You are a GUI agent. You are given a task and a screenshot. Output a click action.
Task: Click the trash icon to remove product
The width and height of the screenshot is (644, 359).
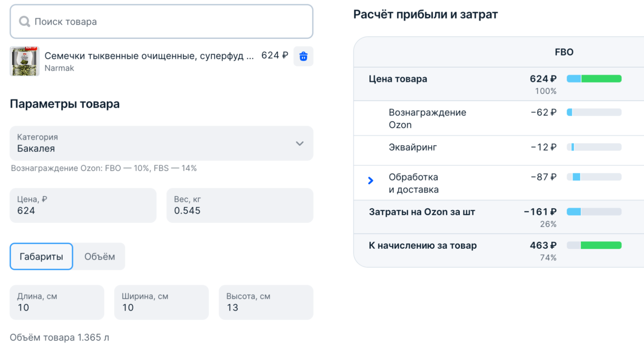(x=303, y=56)
